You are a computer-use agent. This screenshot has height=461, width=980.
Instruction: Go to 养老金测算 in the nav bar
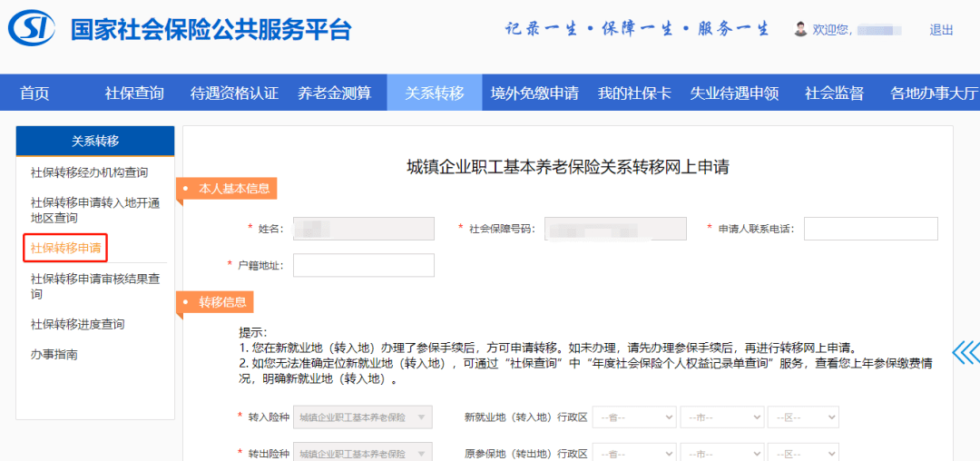pyautogui.click(x=334, y=93)
